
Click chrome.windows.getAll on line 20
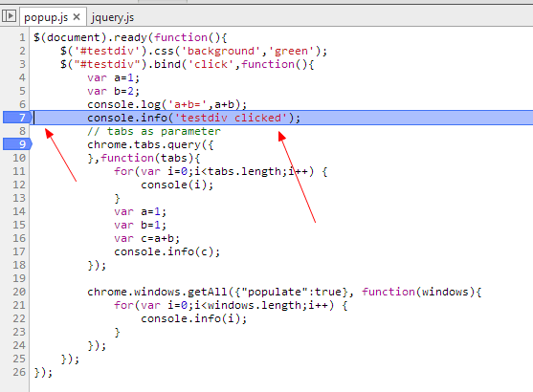click(x=157, y=293)
